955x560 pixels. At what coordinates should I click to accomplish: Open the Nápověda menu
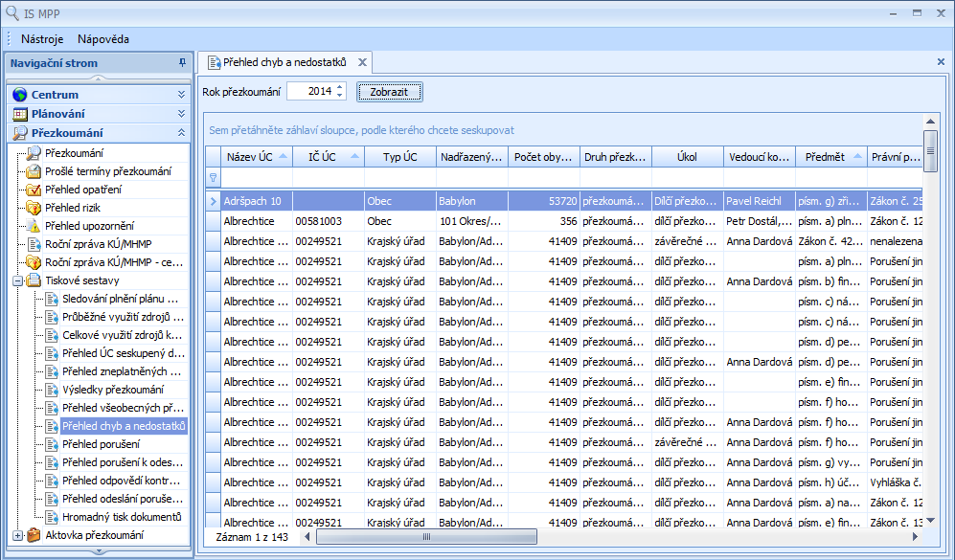pyautogui.click(x=103, y=39)
